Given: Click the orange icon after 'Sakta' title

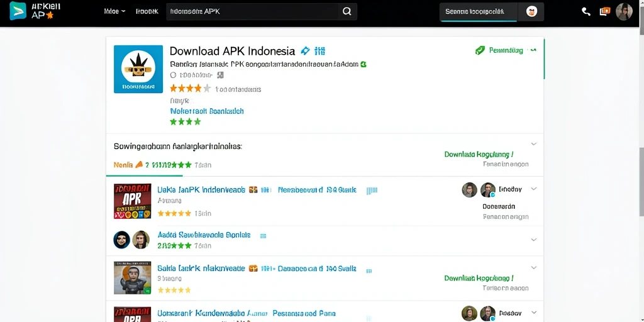Looking at the screenshot, I should 253,269.
